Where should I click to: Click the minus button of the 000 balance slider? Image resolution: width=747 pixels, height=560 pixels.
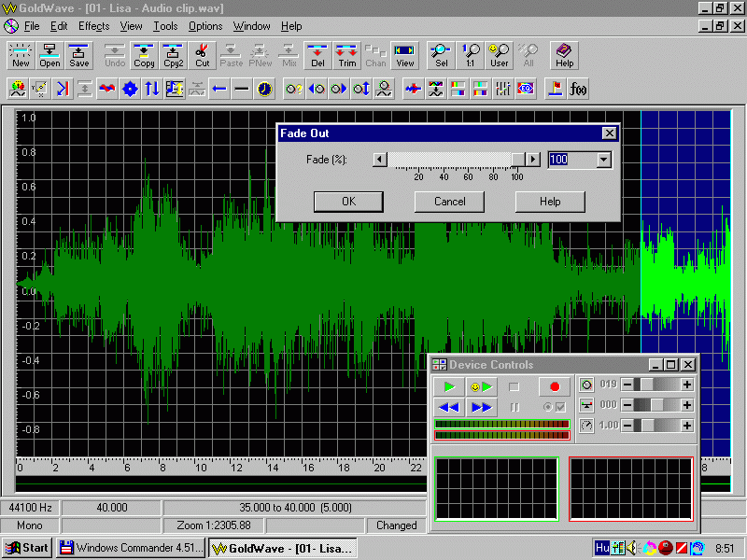click(627, 405)
